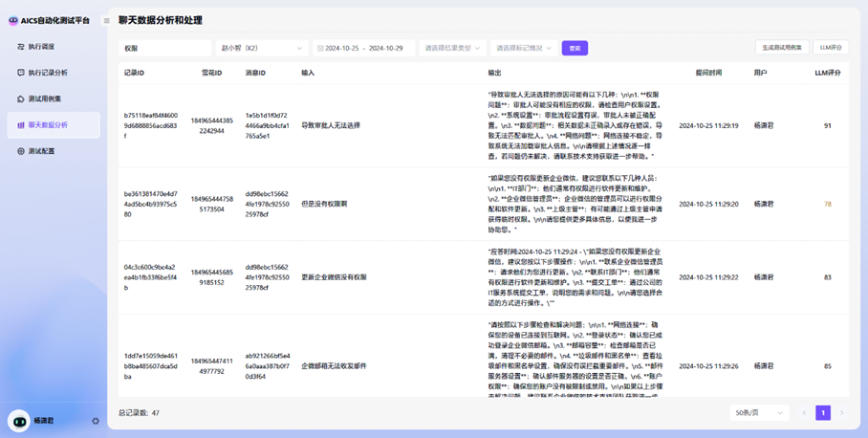Click the orange LLM score 78

point(828,204)
